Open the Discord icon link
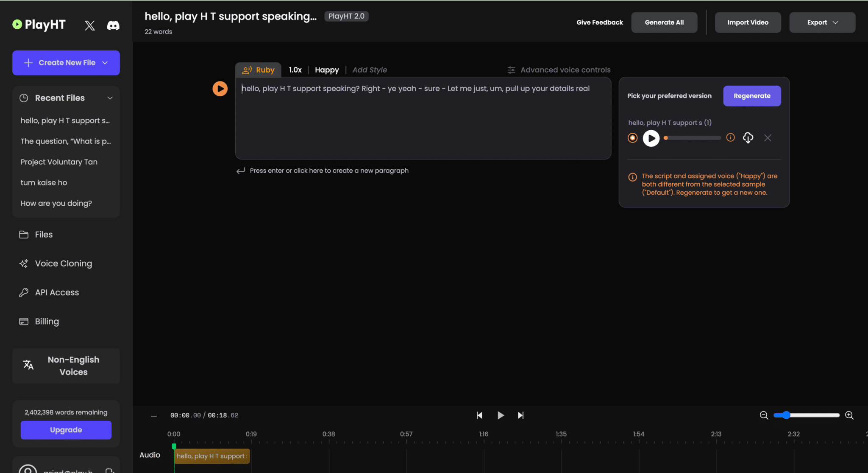 tap(113, 25)
